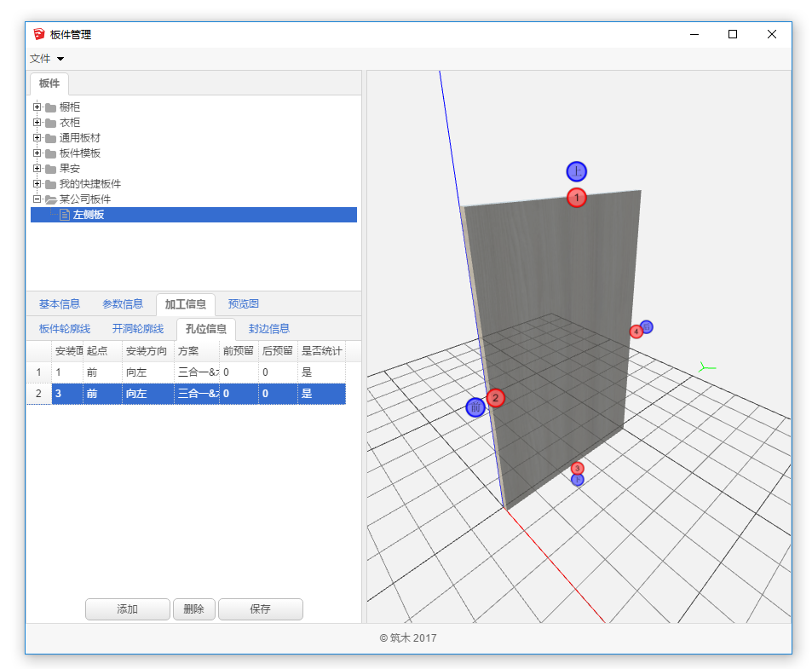Screen dimensions: 812x669
Task: Click the red face marker numbered 1
Action: (x=577, y=198)
